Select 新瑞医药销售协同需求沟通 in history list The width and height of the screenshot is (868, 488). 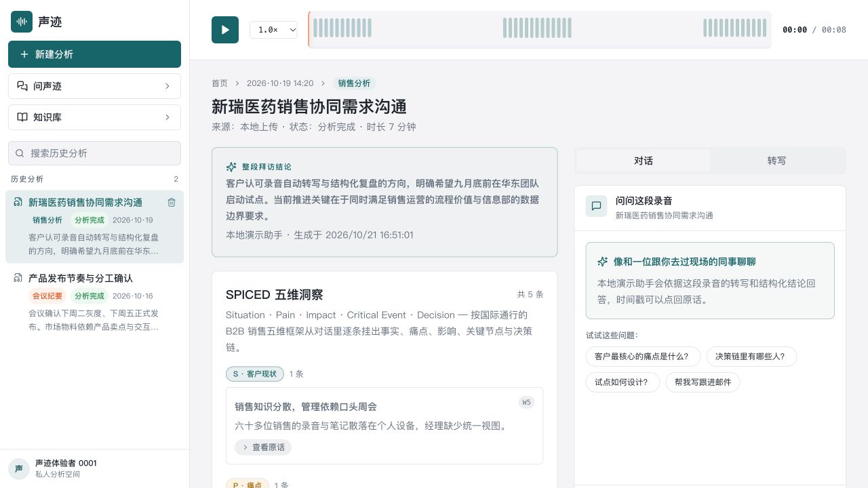[x=94, y=226]
